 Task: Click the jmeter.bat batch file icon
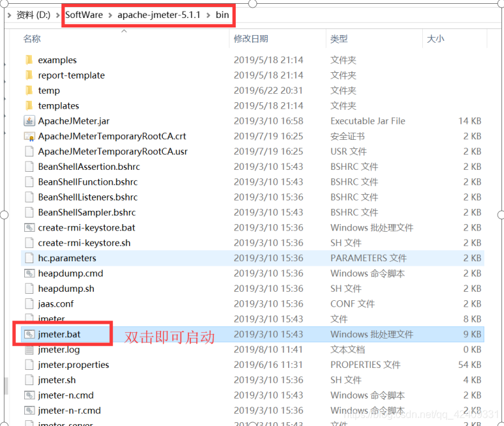29,334
